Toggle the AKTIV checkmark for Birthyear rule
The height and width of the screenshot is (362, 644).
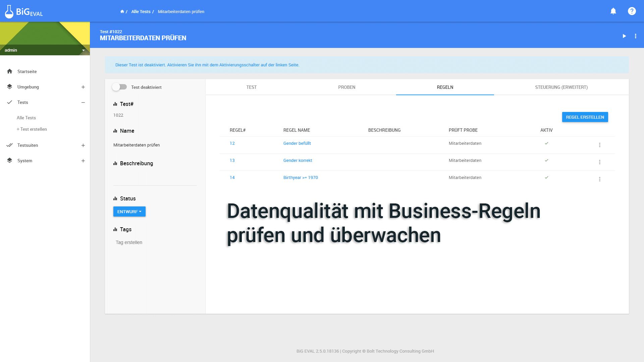coord(546,177)
